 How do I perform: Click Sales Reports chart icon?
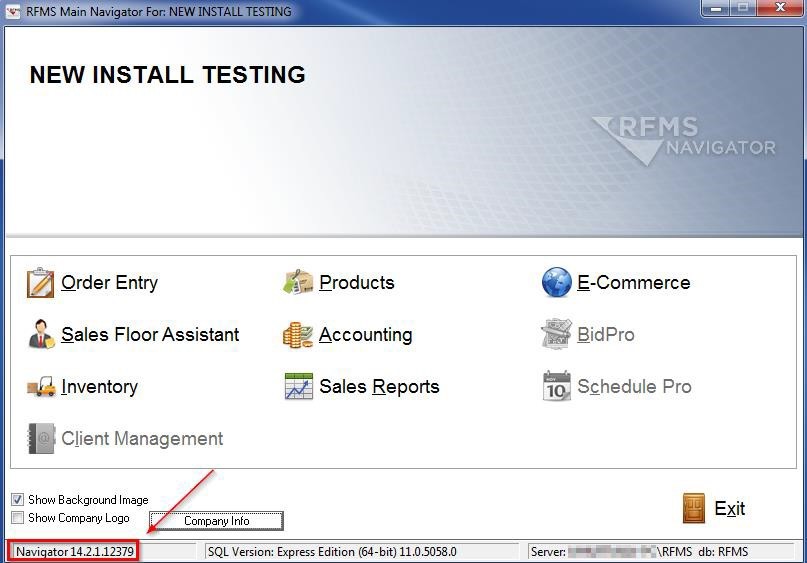(299, 386)
